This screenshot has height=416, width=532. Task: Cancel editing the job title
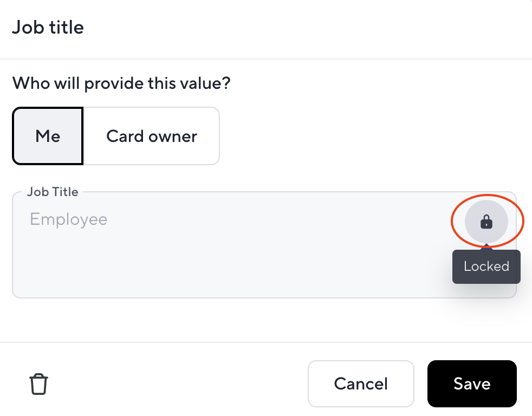click(x=361, y=383)
